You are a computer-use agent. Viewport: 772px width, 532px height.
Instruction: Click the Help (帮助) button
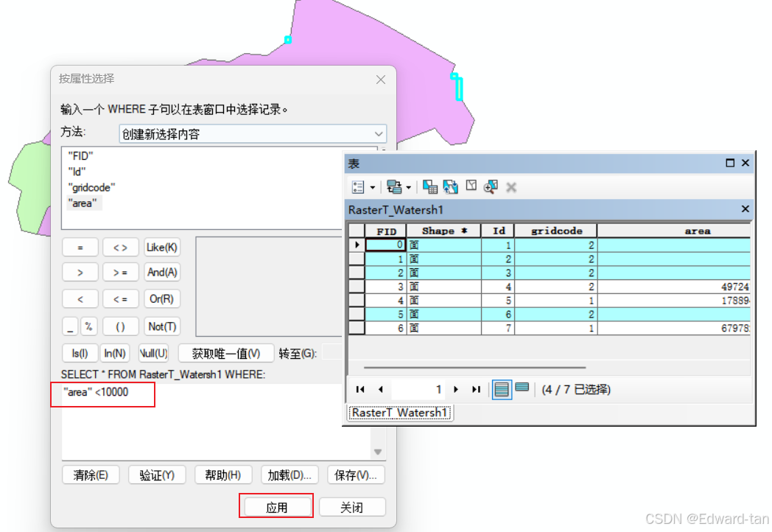(223, 475)
